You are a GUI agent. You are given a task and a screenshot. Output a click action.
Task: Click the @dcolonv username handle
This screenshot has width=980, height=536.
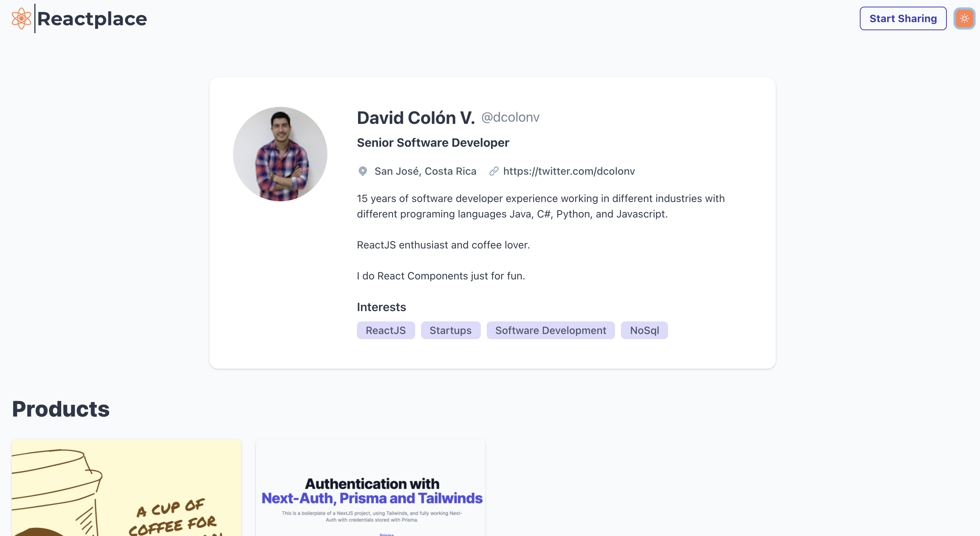point(511,117)
